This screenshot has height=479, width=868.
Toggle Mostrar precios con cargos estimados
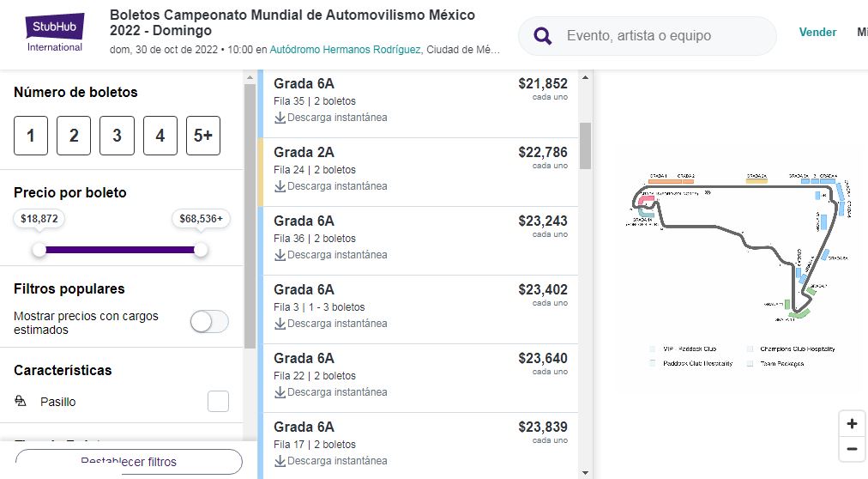click(209, 322)
